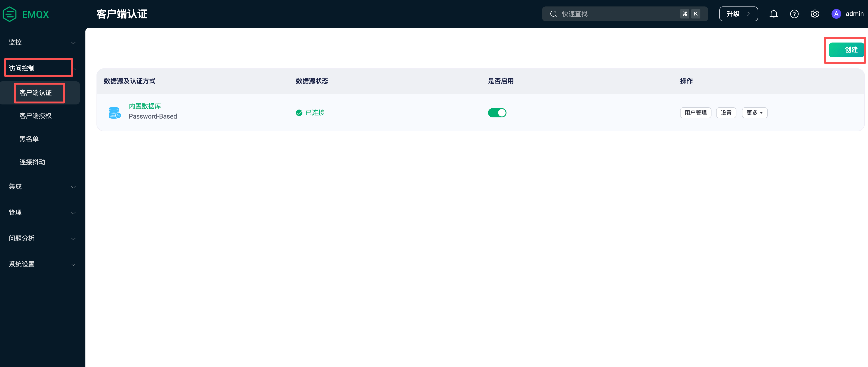Open the 更多 dropdown menu
The height and width of the screenshot is (367, 868).
click(x=754, y=113)
